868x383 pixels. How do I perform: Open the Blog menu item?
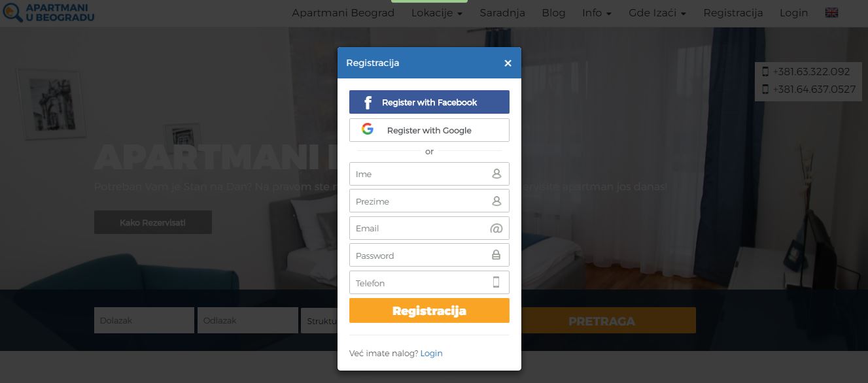click(553, 13)
